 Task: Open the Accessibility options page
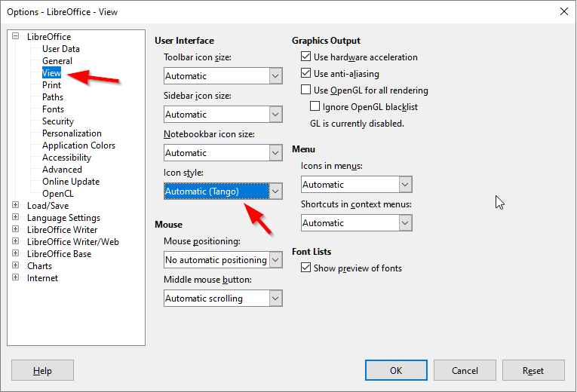pyautogui.click(x=66, y=158)
